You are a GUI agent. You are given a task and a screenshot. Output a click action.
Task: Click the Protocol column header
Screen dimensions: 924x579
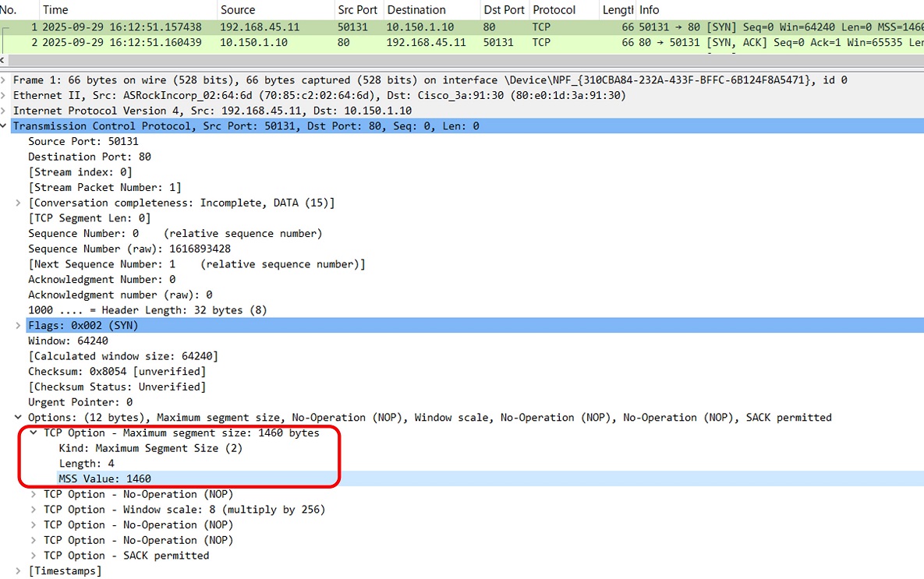point(554,10)
